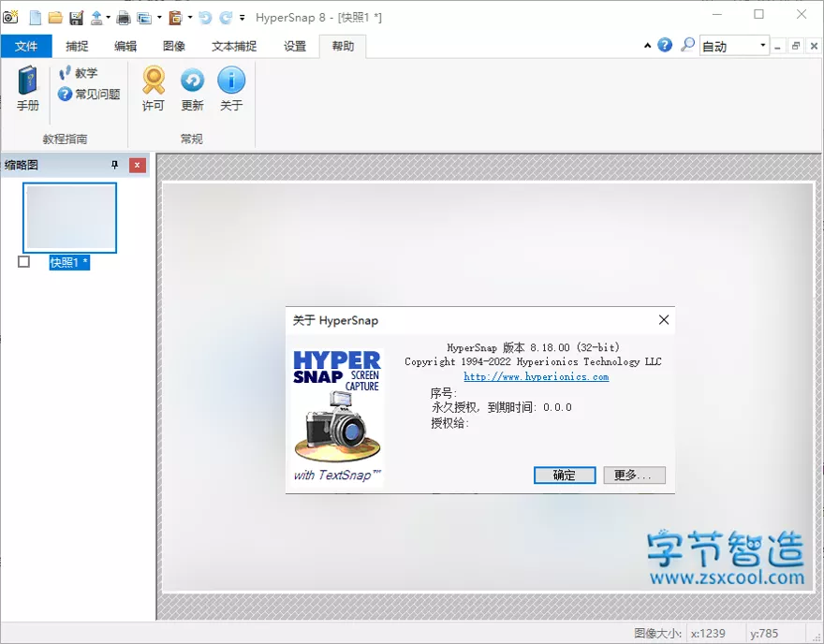Switch to the 捕捉 capture tab

pos(77,46)
